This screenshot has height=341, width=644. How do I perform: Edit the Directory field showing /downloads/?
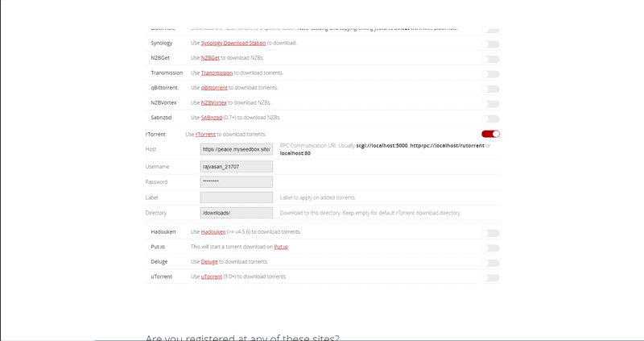pyautogui.click(x=236, y=213)
